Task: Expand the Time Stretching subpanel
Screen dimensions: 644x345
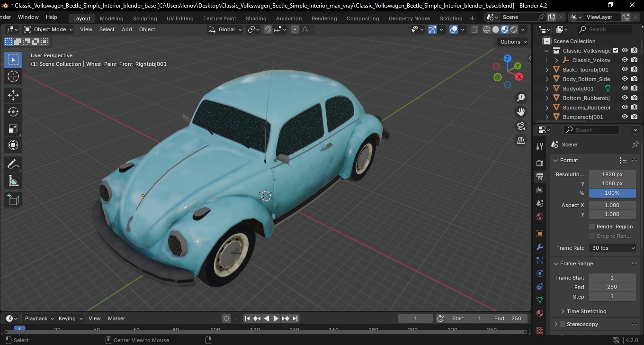Action: click(563, 311)
